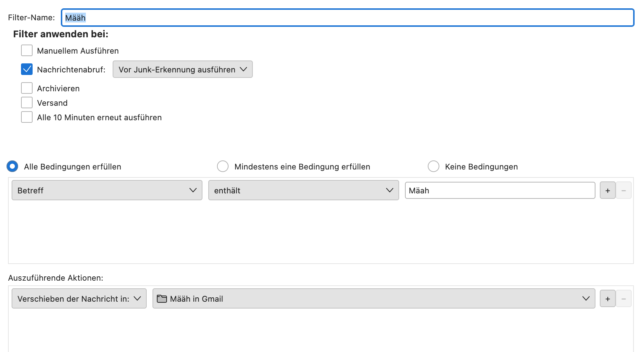Enable Manuellem Ausführen checkbox
644x352 pixels.
(27, 51)
